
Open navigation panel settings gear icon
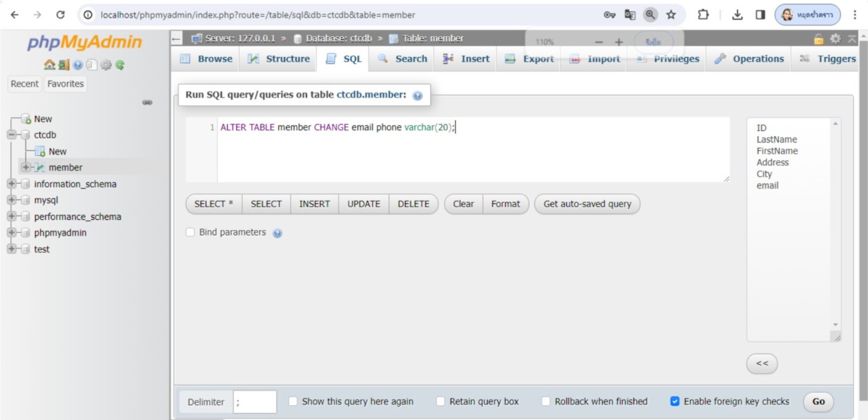point(106,65)
